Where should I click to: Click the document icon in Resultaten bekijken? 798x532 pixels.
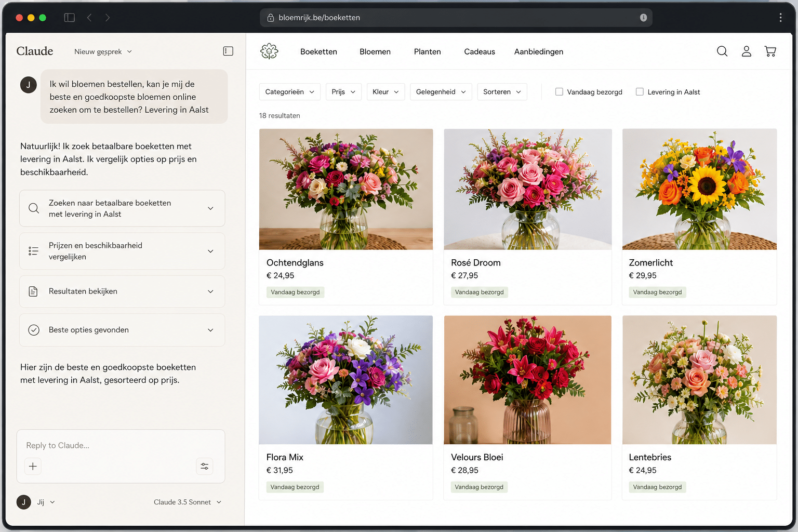coord(33,291)
